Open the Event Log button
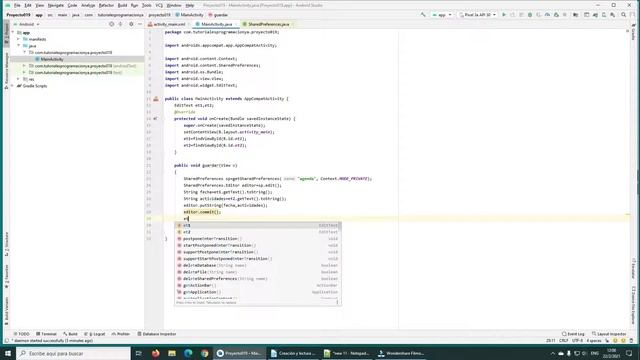Image resolution: width=640 pixels, height=360 pixels. pos(573,334)
